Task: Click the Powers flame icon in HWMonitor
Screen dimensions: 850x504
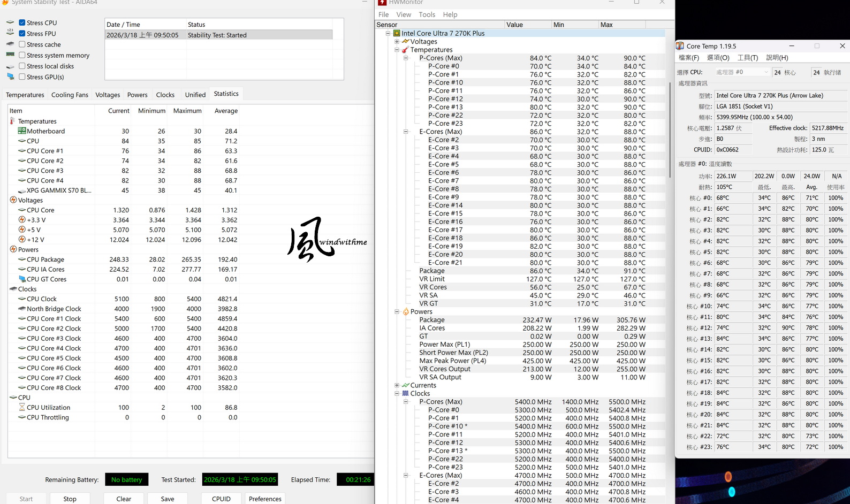Action: click(x=406, y=312)
